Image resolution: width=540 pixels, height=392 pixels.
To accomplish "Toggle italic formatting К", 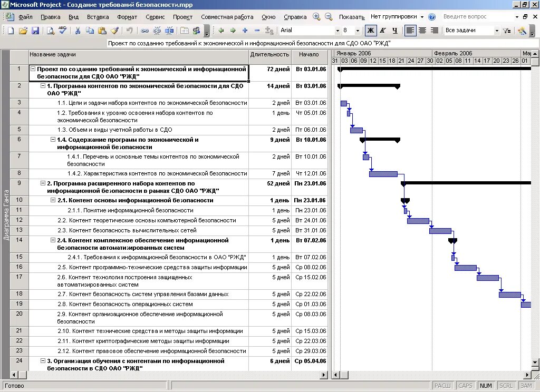I will [x=383, y=31].
